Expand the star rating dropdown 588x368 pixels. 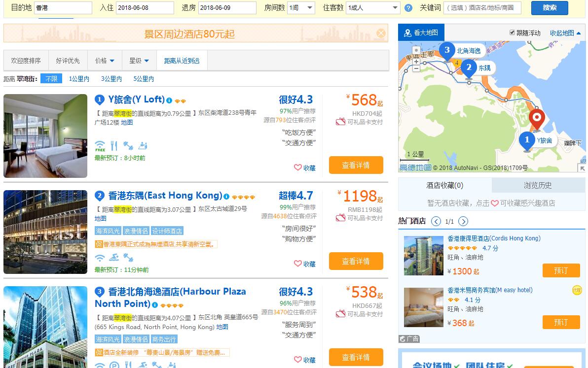click(x=139, y=60)
